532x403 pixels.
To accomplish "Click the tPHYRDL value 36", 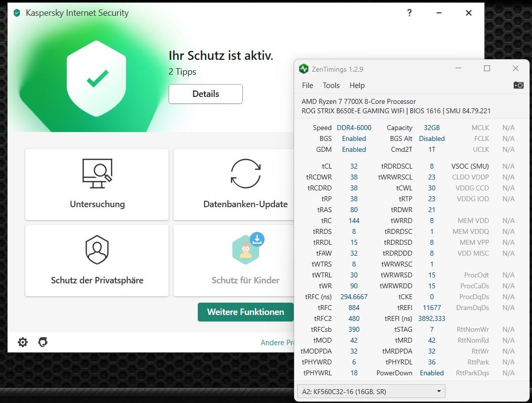I will pyautogui.click(x=432, y=362).
